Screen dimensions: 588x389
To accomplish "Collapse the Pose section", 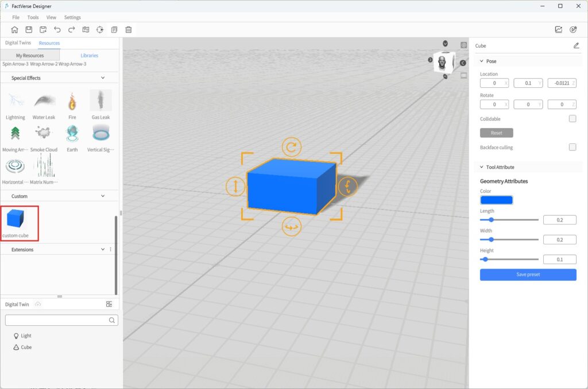I will (x=481, y=61).
